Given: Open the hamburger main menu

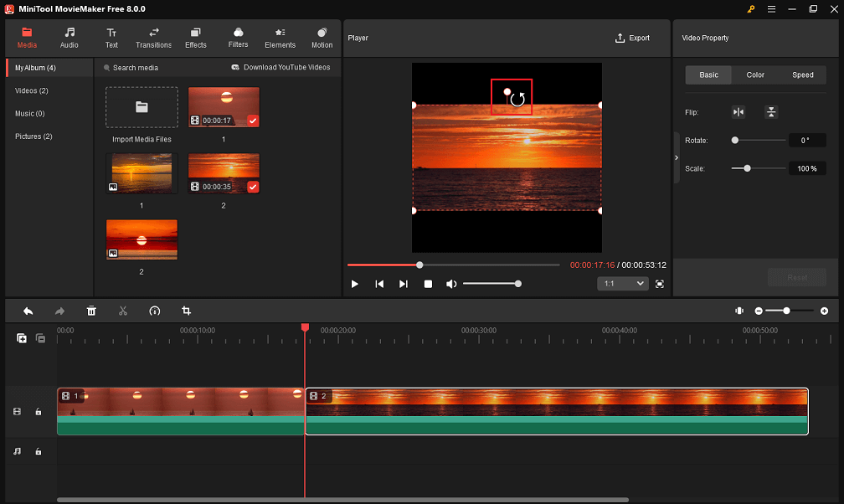Looking at the screenshot, I should pos(771,9).
